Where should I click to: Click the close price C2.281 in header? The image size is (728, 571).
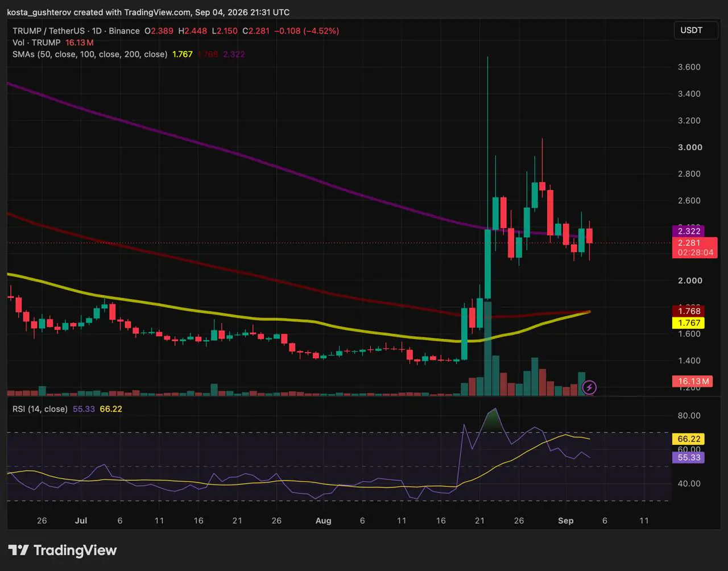257,31
